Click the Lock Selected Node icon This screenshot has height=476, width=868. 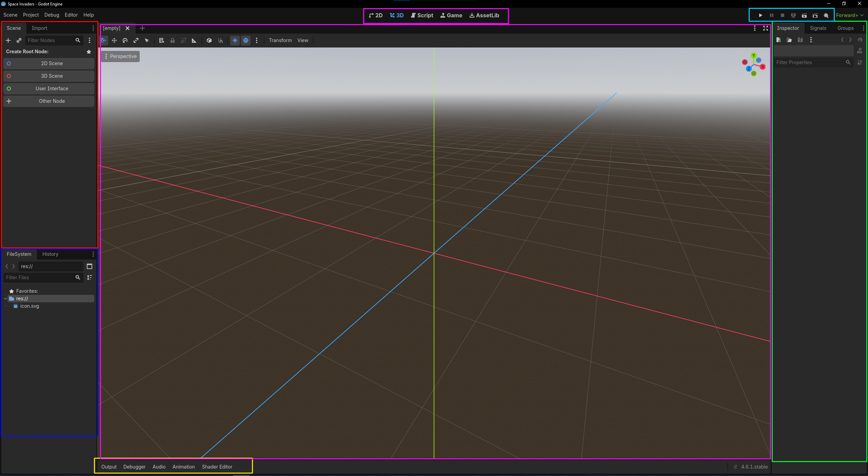pyautogui.click(x=173, y=40)
